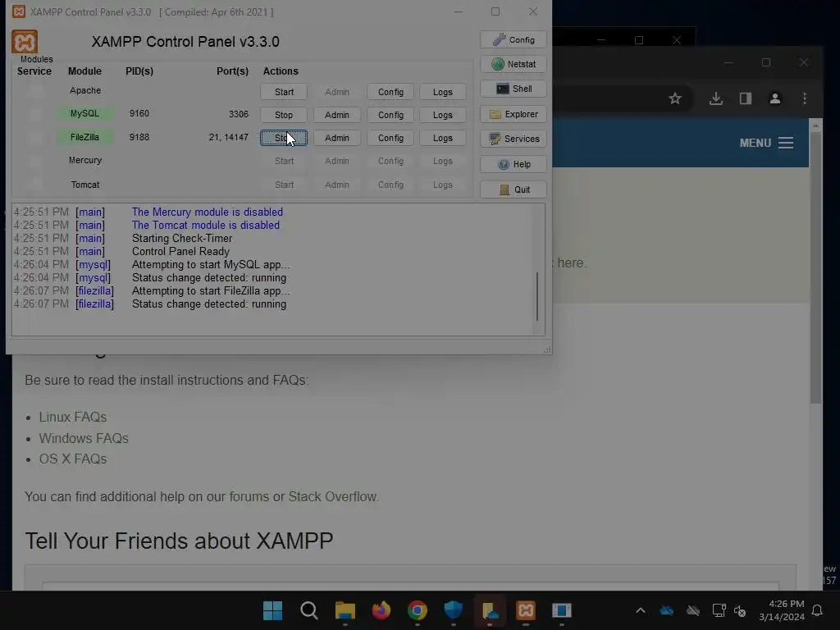Open Netstat in XAMPP panel
Image resolution: width=840 pixels, height=630 pixels.
(x=514, y=64)
